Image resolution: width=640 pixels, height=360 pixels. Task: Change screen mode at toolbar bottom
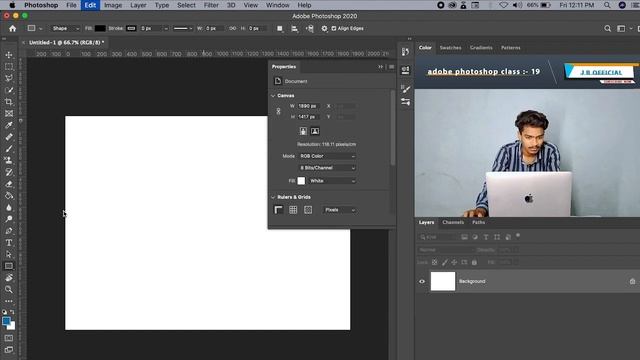click(x=9, y=350)
